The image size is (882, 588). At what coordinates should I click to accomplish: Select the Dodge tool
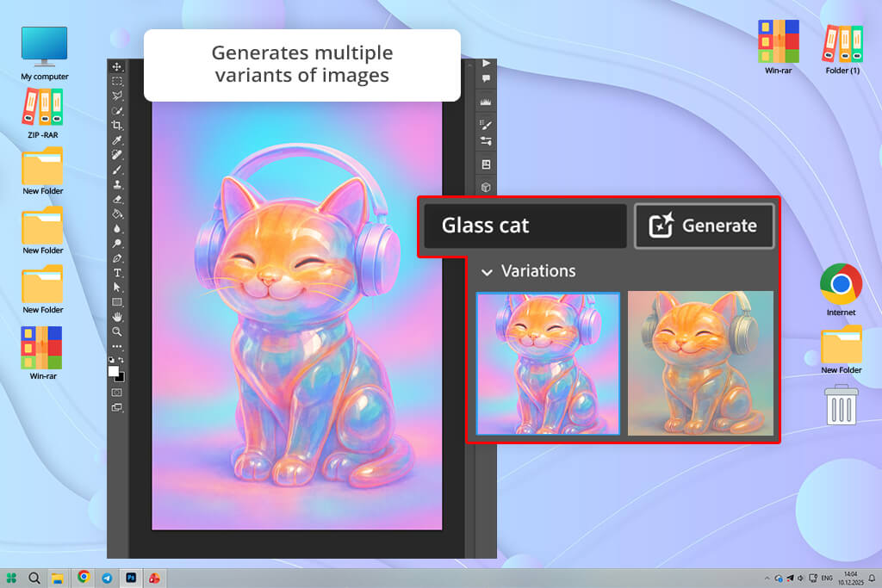[117, 244]
